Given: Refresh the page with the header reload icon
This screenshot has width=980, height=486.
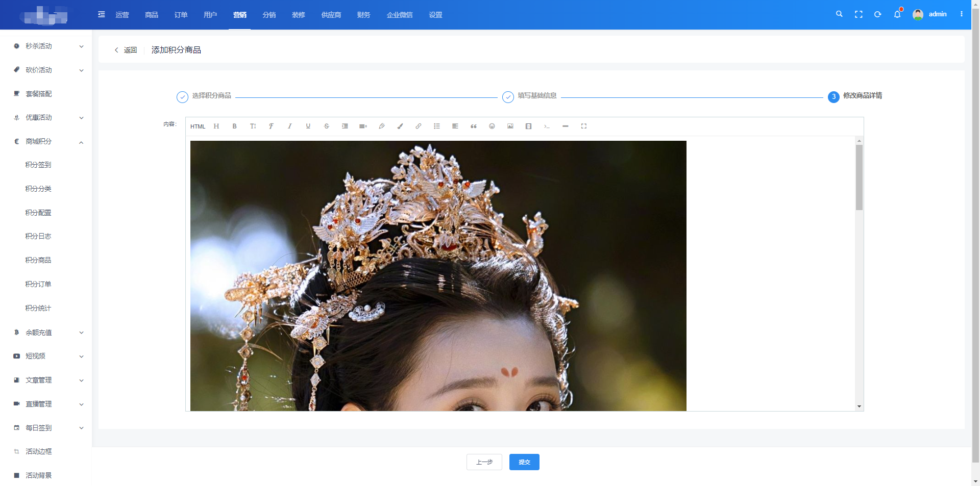Looking at the screenshot, I should pyautogui.click(x=878, y=14).
